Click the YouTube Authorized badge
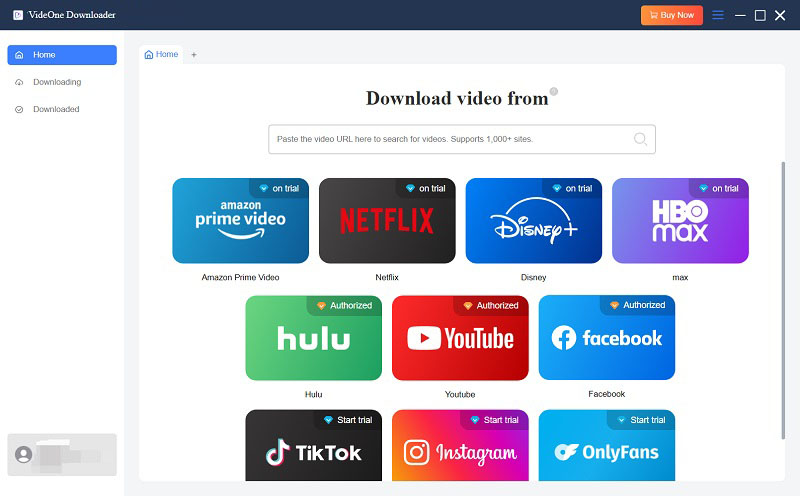 [490, 305]
